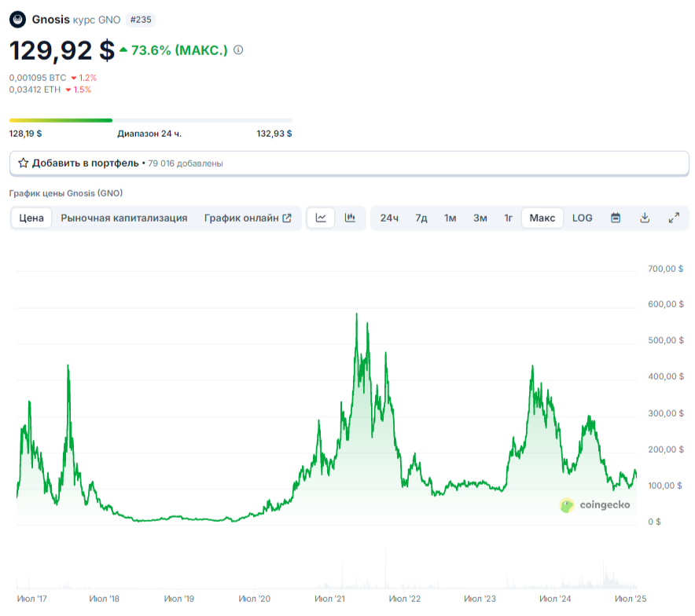Click the CoinGecko watermark logo on chart
Screen dimensions: 695x616
(594, 505)
